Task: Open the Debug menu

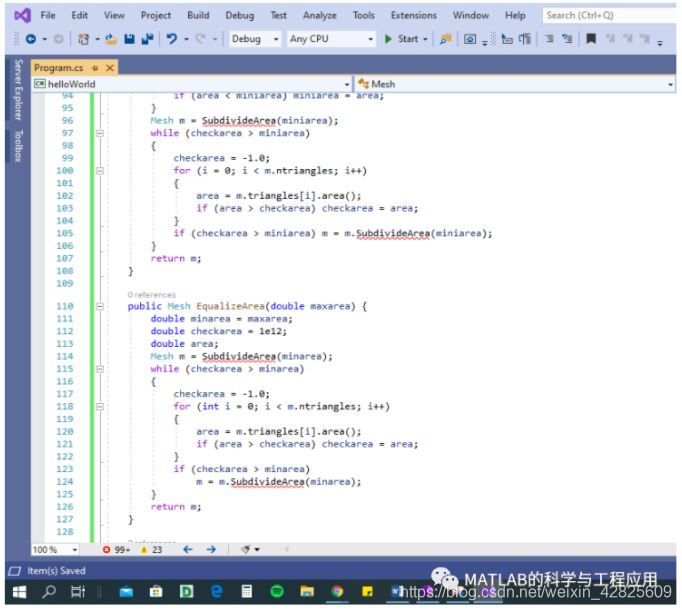Action: 240,16
